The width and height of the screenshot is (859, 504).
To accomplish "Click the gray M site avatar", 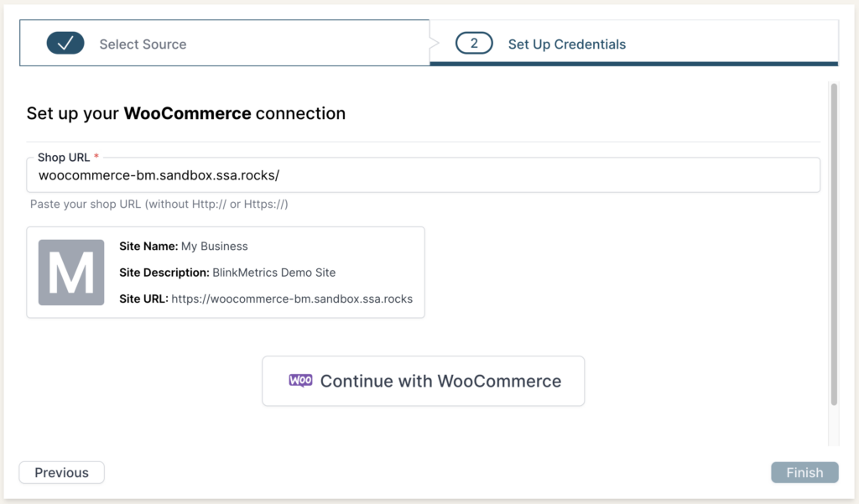I will (71, 273).
